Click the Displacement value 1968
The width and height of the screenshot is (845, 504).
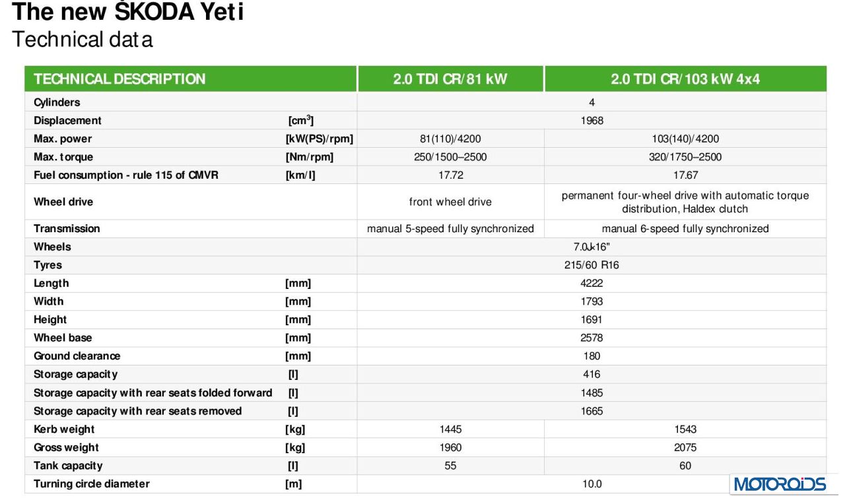pyautogui.click(x=592, y=121)
